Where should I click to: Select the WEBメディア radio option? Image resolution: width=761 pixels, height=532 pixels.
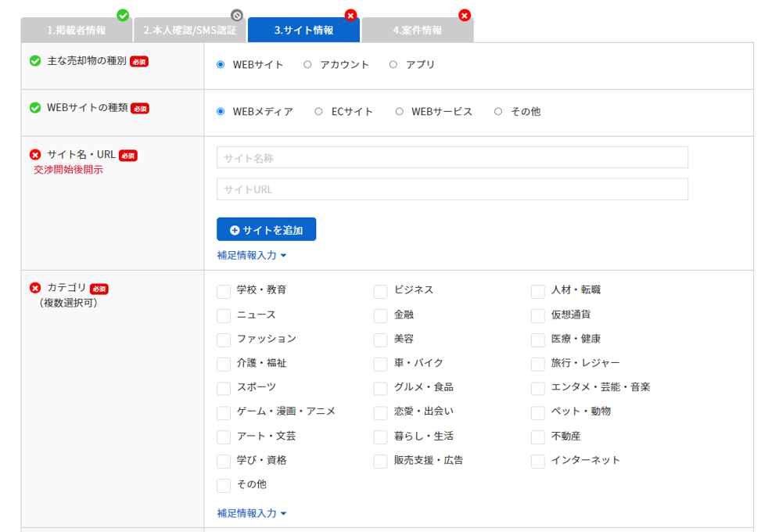pos(221,112)
